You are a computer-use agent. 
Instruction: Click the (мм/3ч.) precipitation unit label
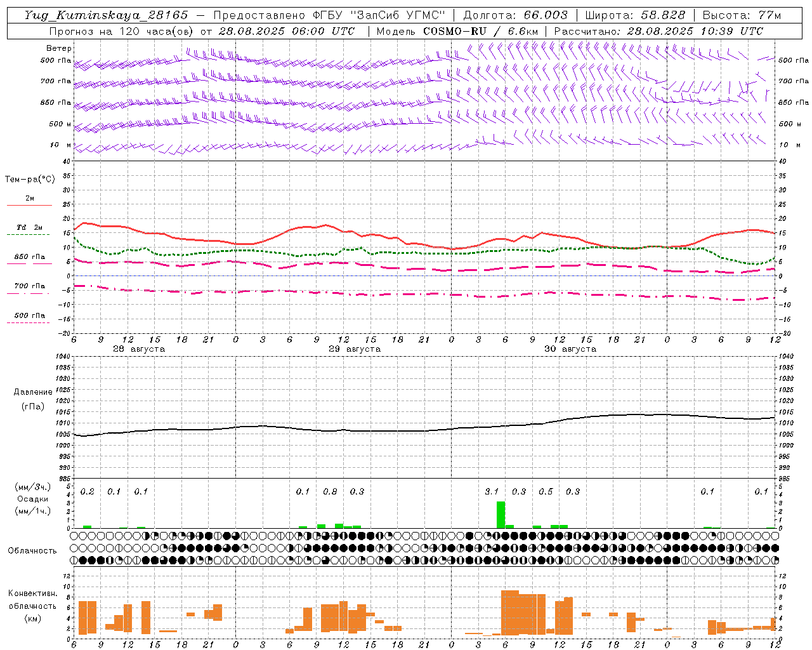pos(33,487)
